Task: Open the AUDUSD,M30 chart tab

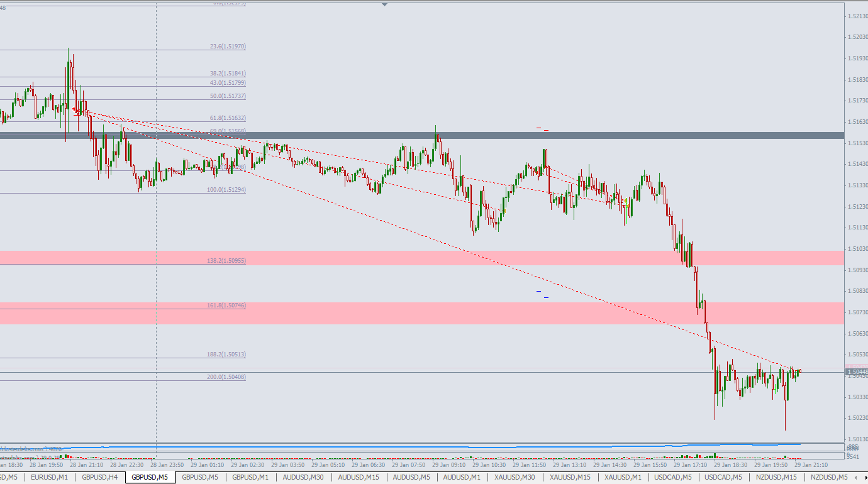Action: [303, 478]
